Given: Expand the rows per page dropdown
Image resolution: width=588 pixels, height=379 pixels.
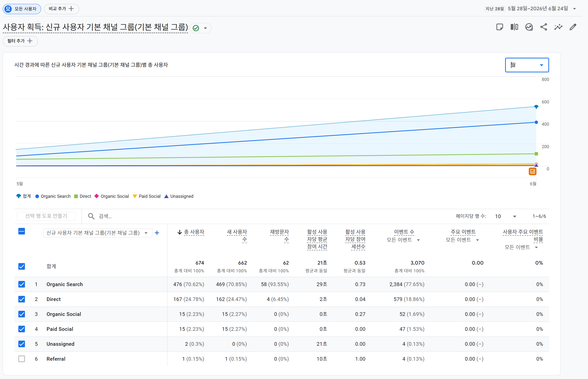Looking at the screenshot, I should 506,216.
